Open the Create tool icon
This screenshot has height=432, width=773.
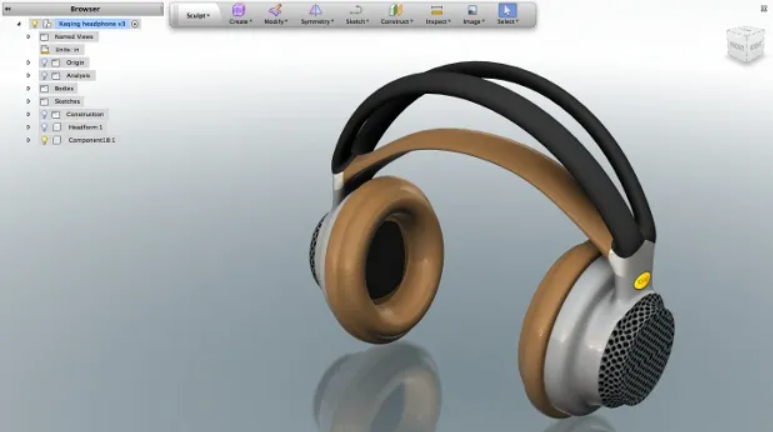(x=239, y=10)
